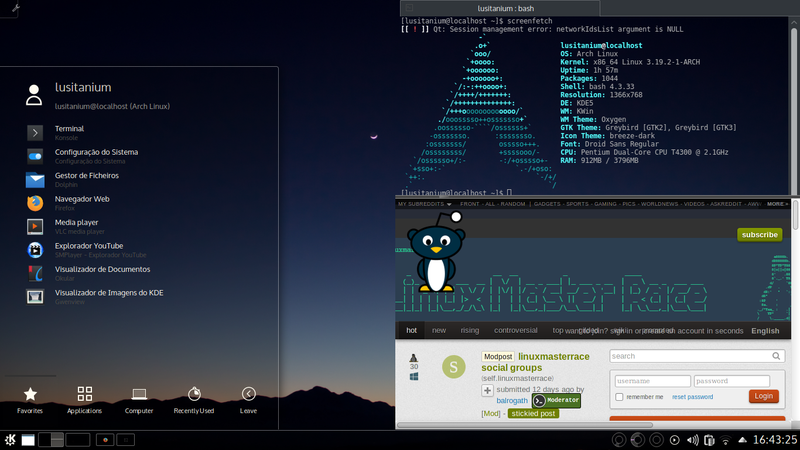Open balrogath user profile link
Image resolution: width=800 pixels, height=450 pixels.
512,401
